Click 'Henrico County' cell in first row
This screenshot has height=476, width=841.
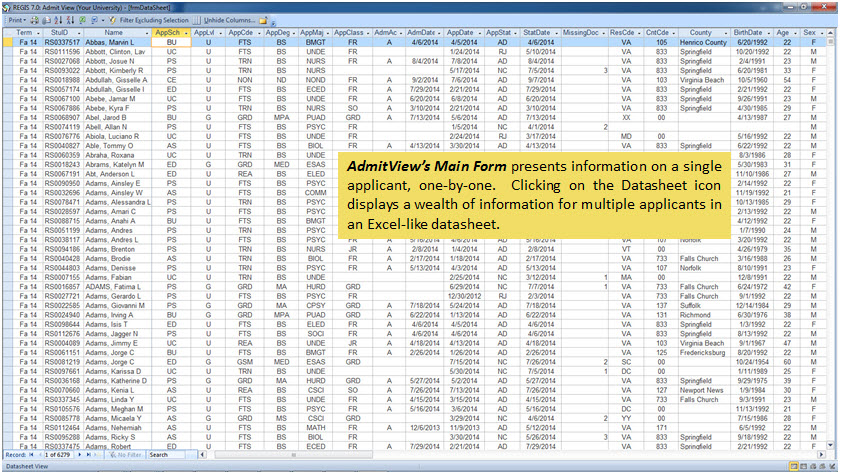coord(703,42)
